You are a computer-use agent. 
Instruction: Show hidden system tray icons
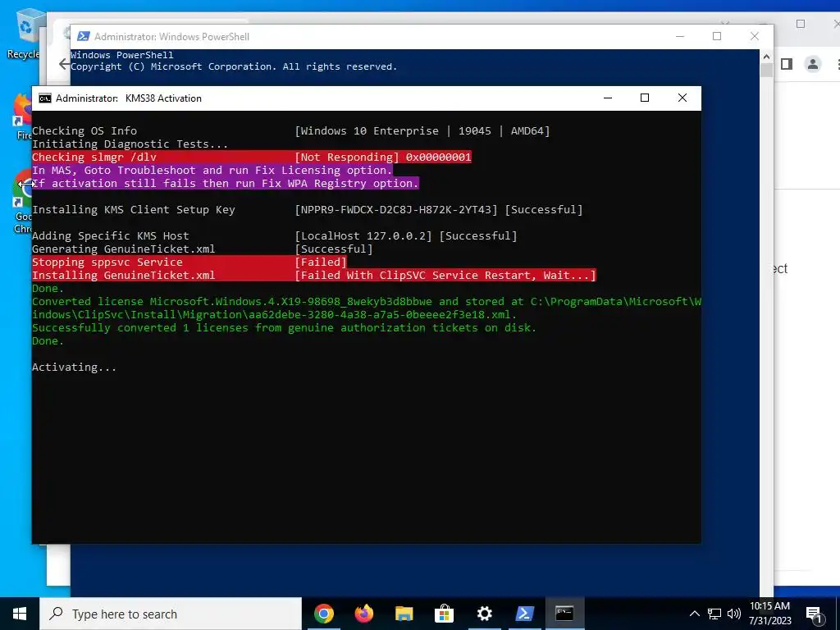click(694, 614)
